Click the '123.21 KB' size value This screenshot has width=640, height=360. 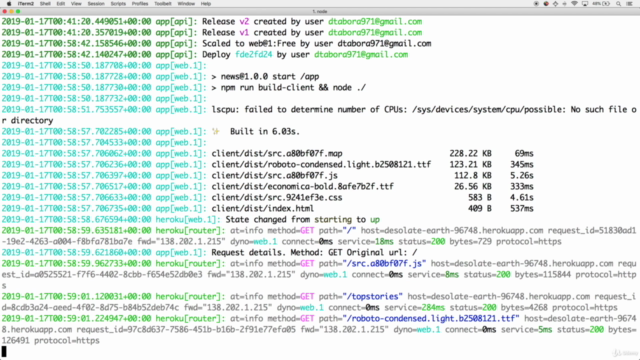tap(470, 164)
